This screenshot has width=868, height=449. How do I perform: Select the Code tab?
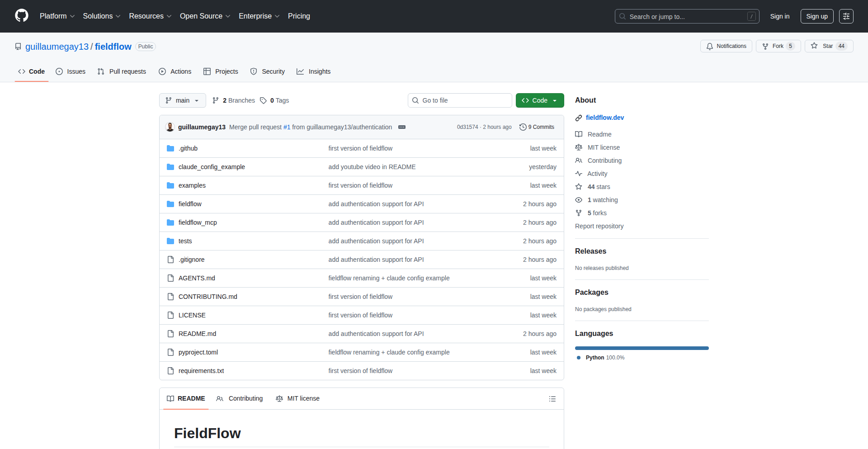pyautogui.click(x=31, y=71)
